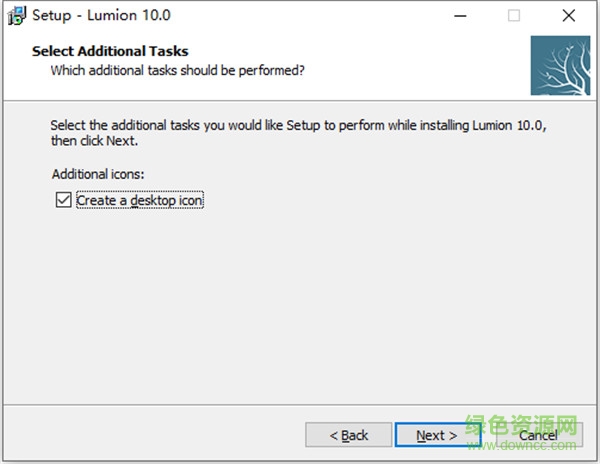This screenshot has height=464, width=600.
Task: Click the Lumion tree logo image
Action: [x=560, y=65]
